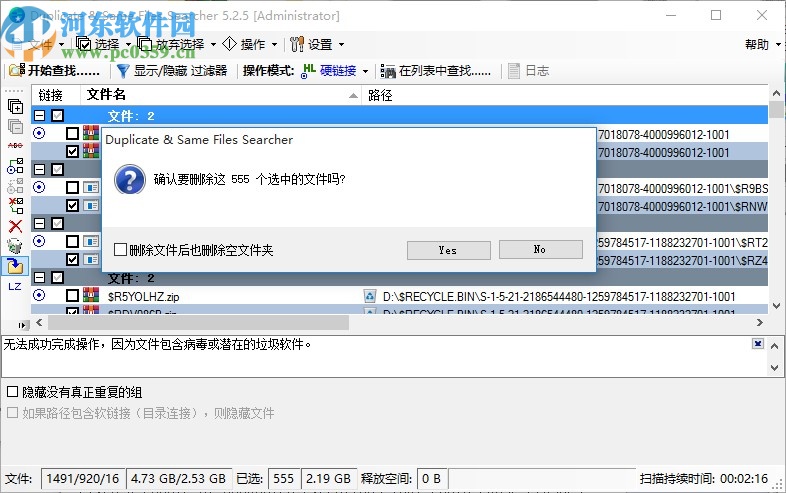This screenshot has width=786, height=493.
Task: Select link radio on row ending \$RT2
Action: coord(39,241)
